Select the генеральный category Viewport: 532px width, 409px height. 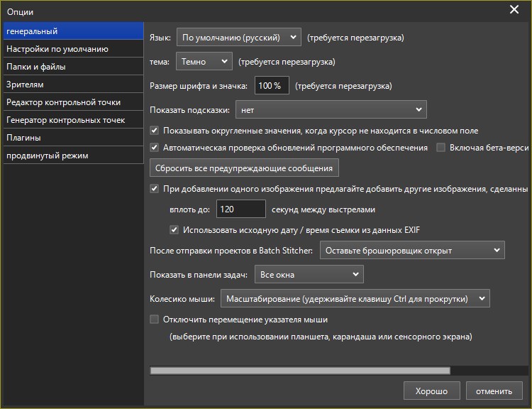[73, 31]
